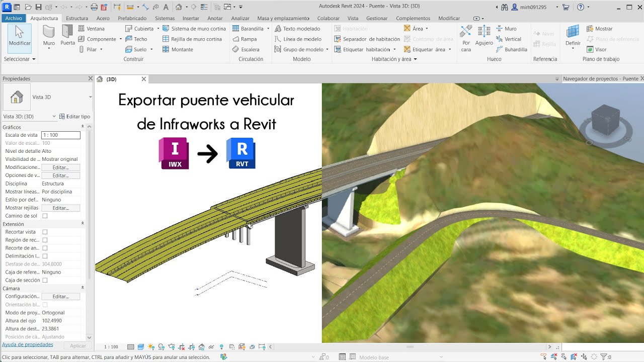Image resolution: width=644 pixels, height=362 pixels.
Task: Select Rejilla de muro cortina
Action: coord(192,39)
